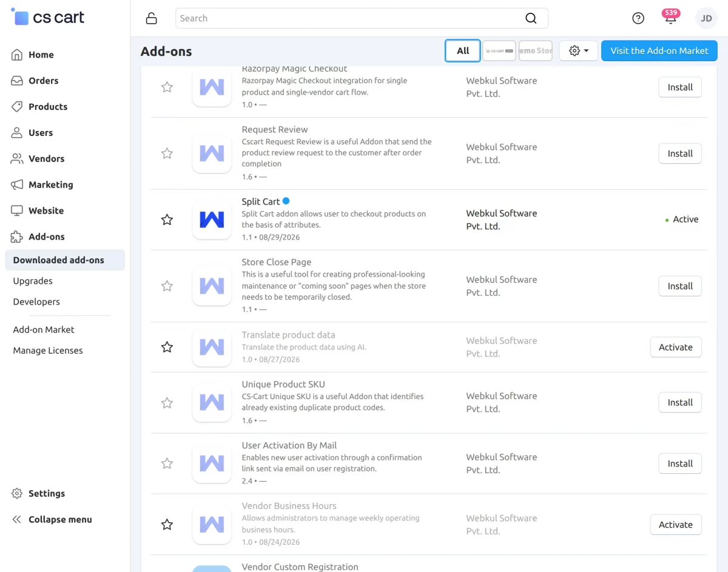
Task: Star the Unique Product SKU add-on
Action: [x=167, y=403]
